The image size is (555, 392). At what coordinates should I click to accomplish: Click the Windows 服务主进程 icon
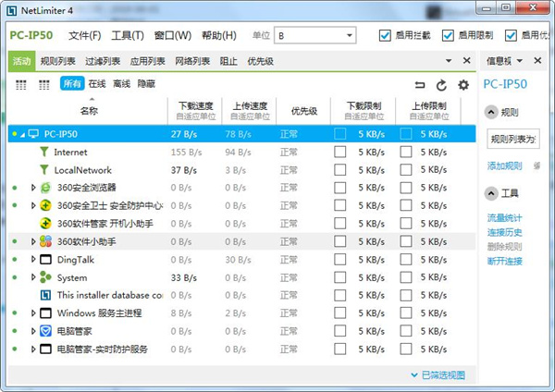point(45,313)
